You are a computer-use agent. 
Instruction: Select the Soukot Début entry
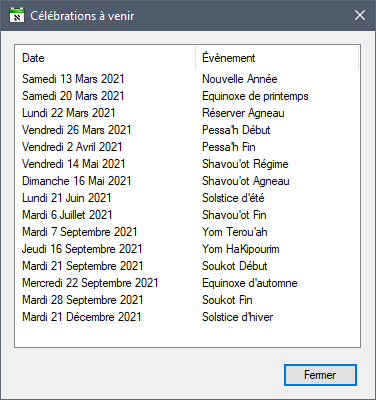click(x=235, y=266)
